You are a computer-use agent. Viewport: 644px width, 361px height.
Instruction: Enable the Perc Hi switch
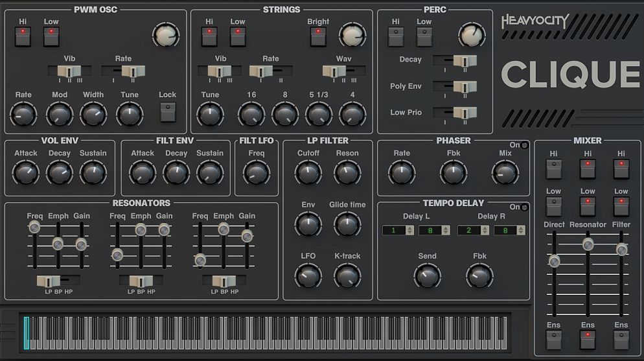coord(396,36)
